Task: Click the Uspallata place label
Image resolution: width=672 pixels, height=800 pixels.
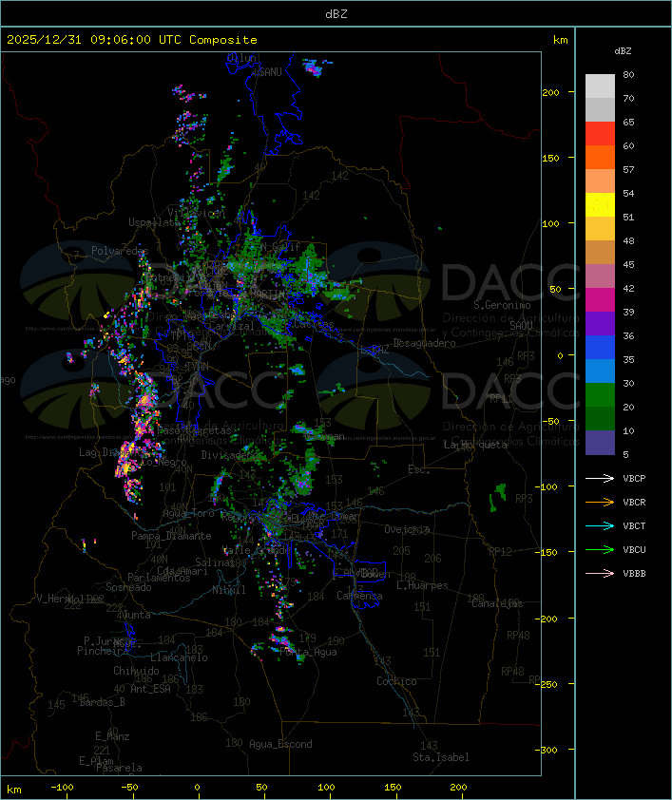Action: (x=154, y=222)
